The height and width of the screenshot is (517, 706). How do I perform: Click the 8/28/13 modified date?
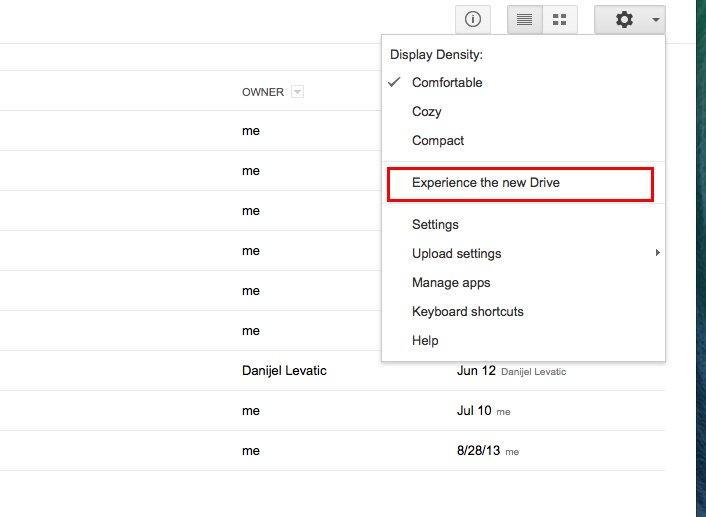478,451
